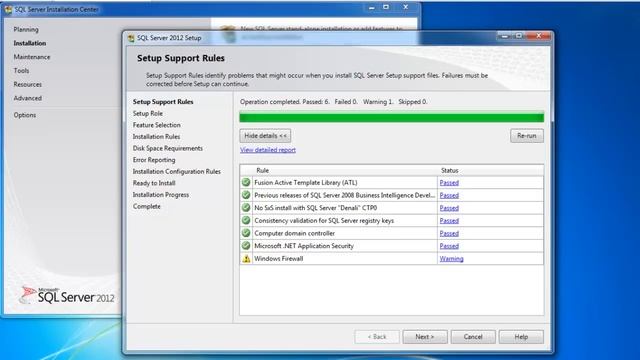Select Error Reporting wizard step

click(x=154, y=160)
